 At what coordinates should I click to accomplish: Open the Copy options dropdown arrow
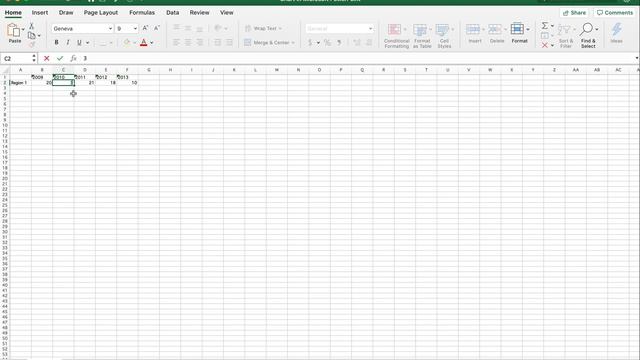39,36
